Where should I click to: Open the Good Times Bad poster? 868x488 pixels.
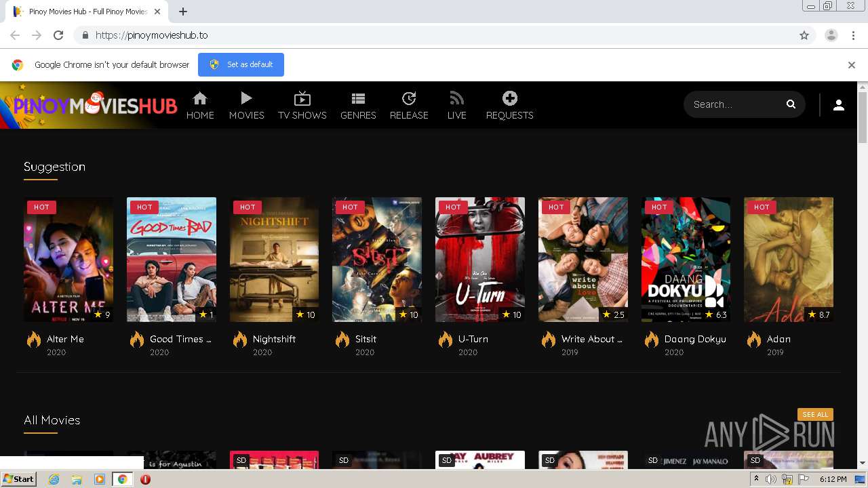coord(172,260)
